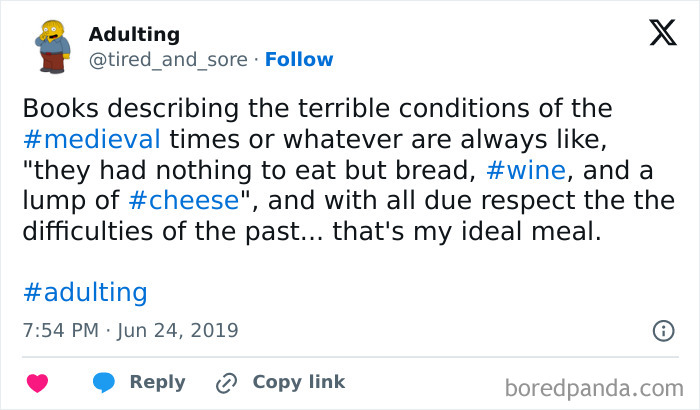700x410 pixels.
Task: Open the Adulting profile avatar
Action: pos(48,47)
